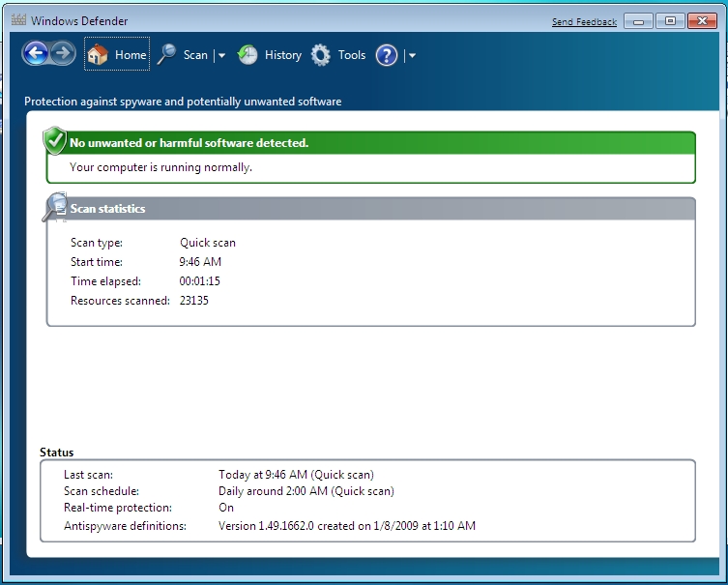Click the 'Antispyware definitions:' label
728x585 pixels.
pos(125,526)
